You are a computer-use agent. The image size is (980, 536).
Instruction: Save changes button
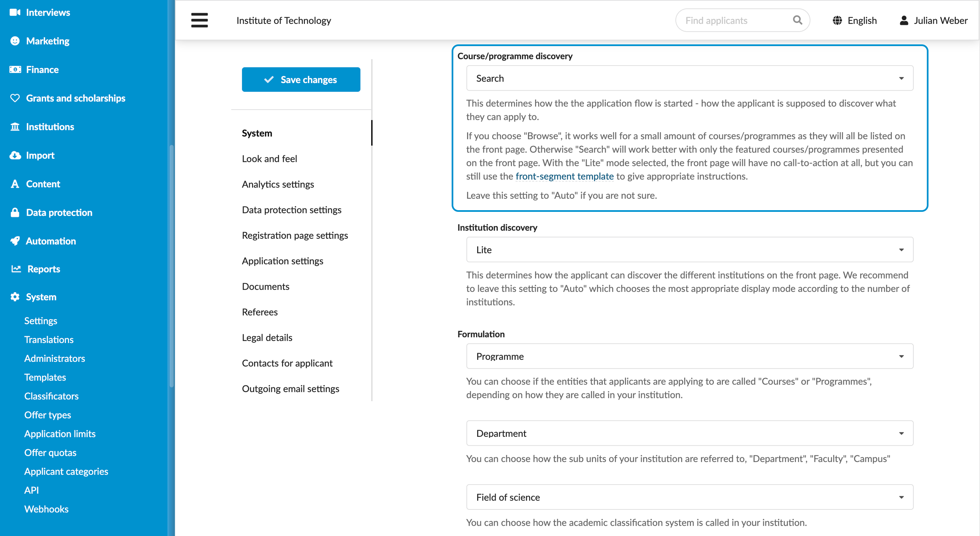pyautogui.click(x=301, y=79)
